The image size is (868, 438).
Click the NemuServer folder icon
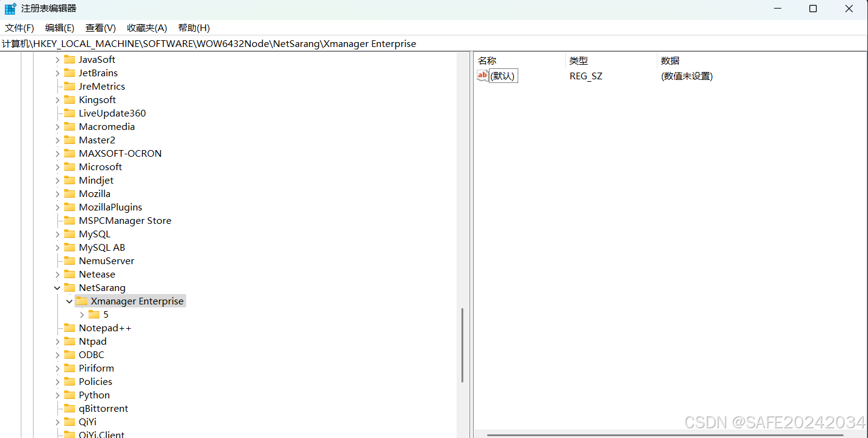pos(70,260)
